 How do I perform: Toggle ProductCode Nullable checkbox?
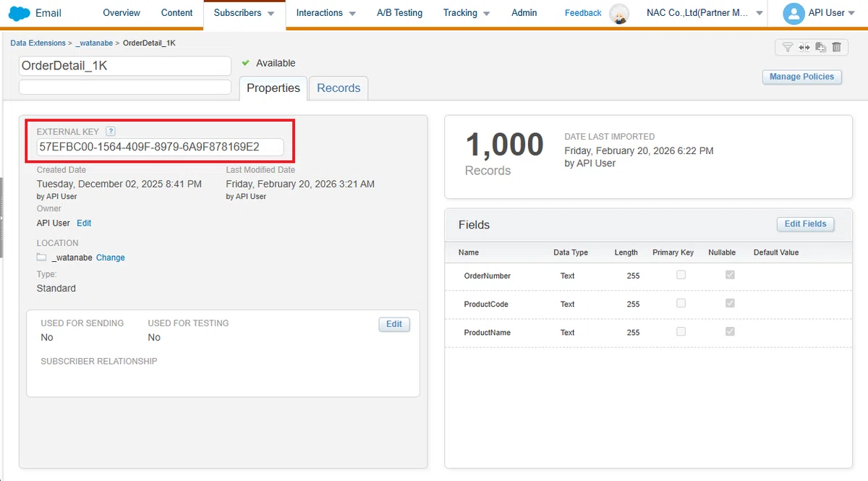pos(730,303)
